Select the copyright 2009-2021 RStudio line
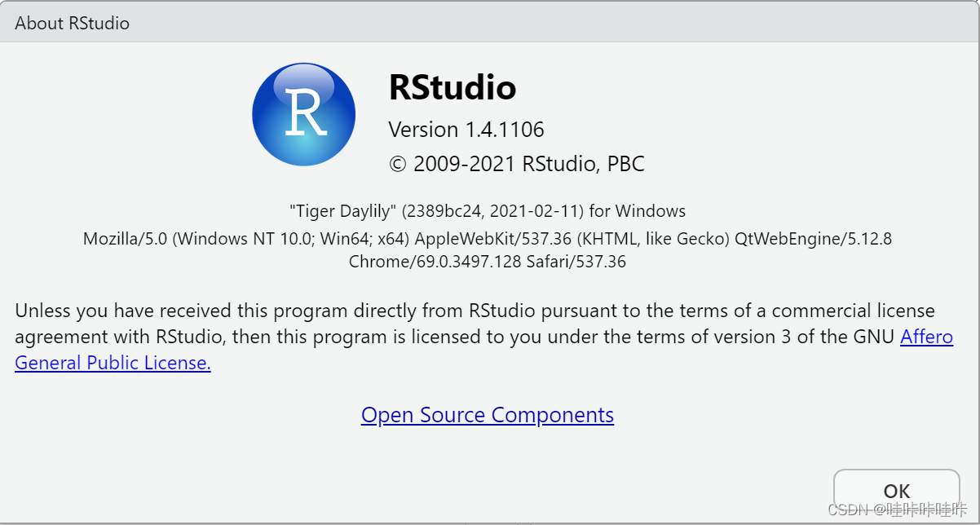Image resolution: width=980 pixels, height=525 pixels. pyautogui.click(x=517, y=163)
